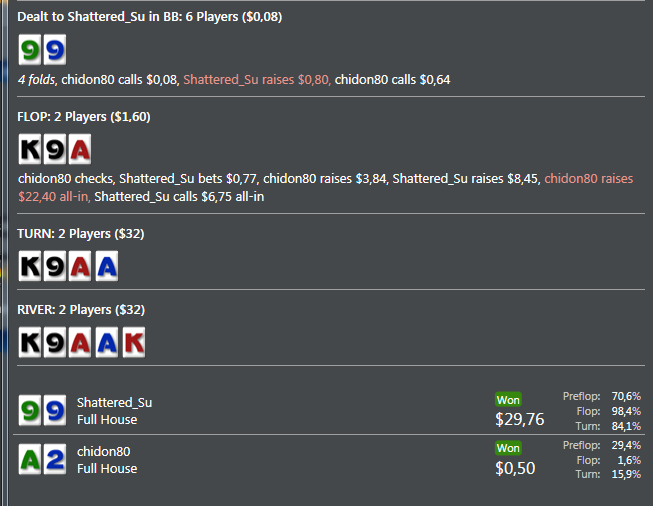The image size is (653, 506).
Task: Click the blue 9 in the dealt hole cards
Action: pos(55,50)
